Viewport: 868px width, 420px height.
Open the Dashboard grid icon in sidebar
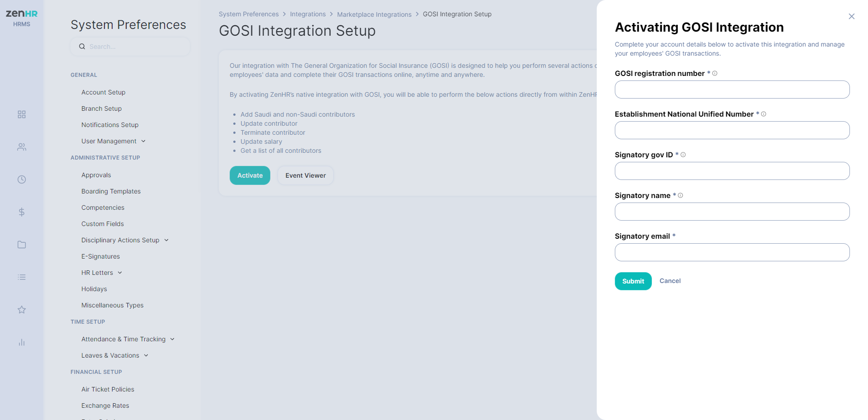(x=21, y=114)
